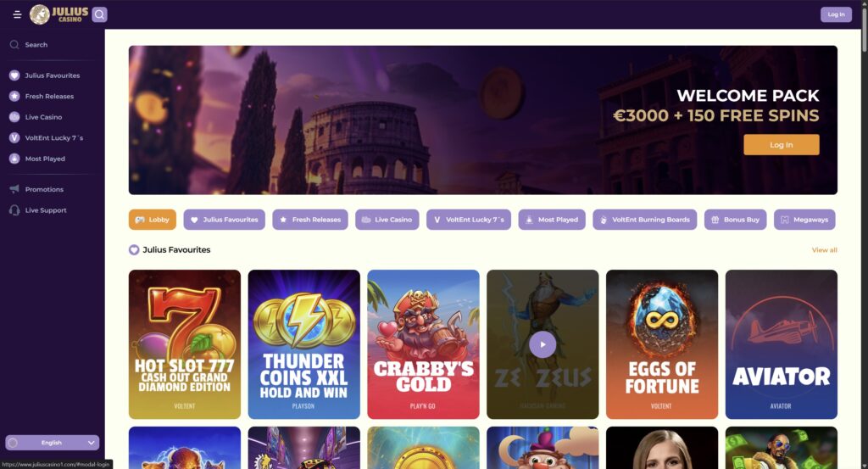Select VoltEnt Burning Boards tab
Screen dimensions: 868x469
point(644,220)
